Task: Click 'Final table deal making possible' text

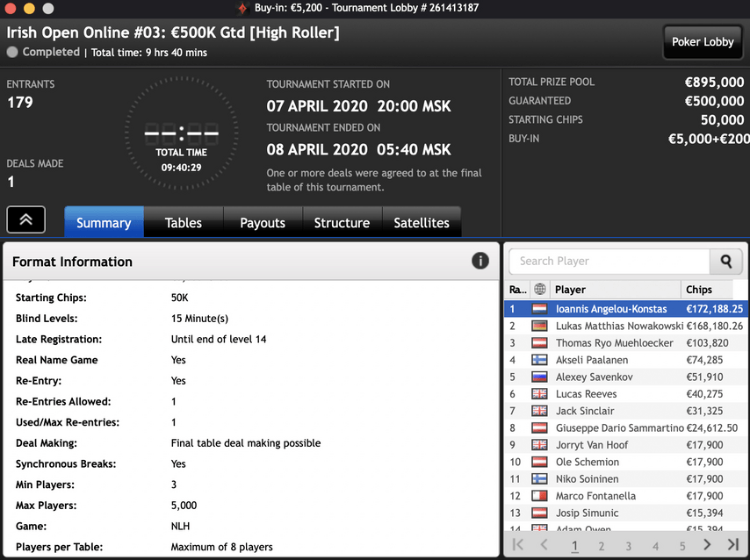Action: pyautogui.click(x=246, y=443)
